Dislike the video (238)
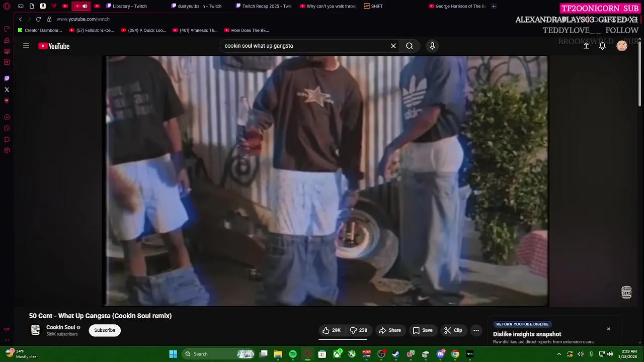Screen dimensions: 644x362 pyautogui.click(x=358, y=330)
